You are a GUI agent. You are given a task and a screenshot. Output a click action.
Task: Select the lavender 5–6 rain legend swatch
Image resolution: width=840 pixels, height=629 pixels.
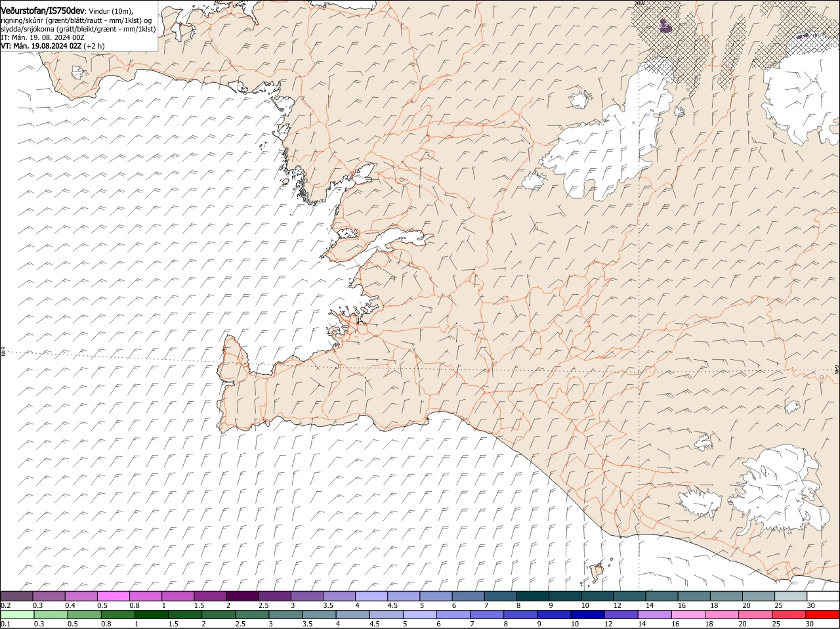click(x=419, y=615)
